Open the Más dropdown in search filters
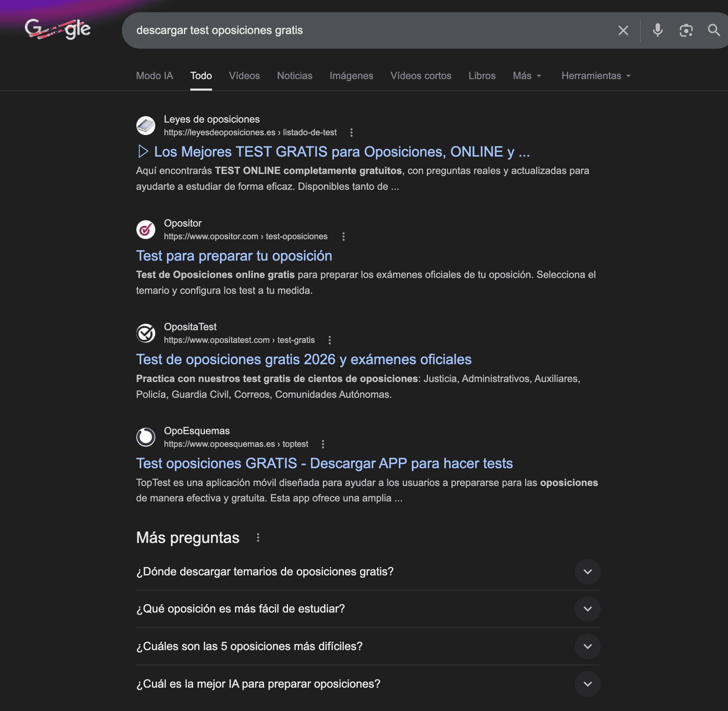 click(x=527, y=76)
